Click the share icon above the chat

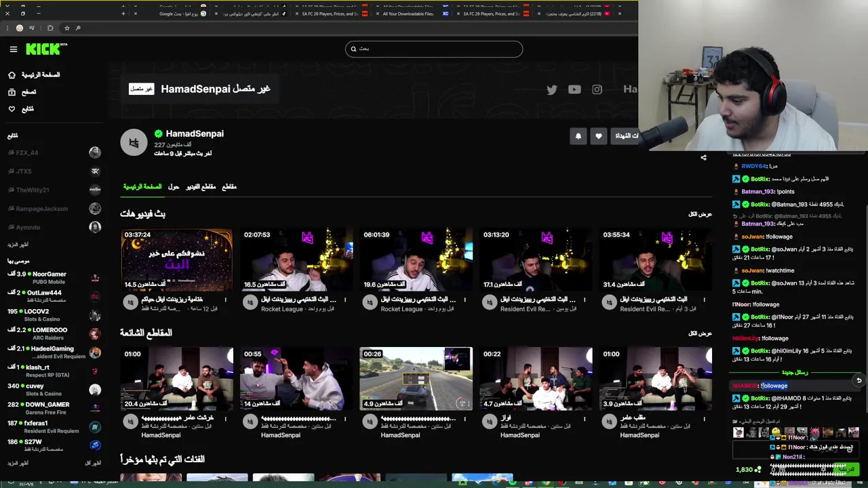point(703,157)
